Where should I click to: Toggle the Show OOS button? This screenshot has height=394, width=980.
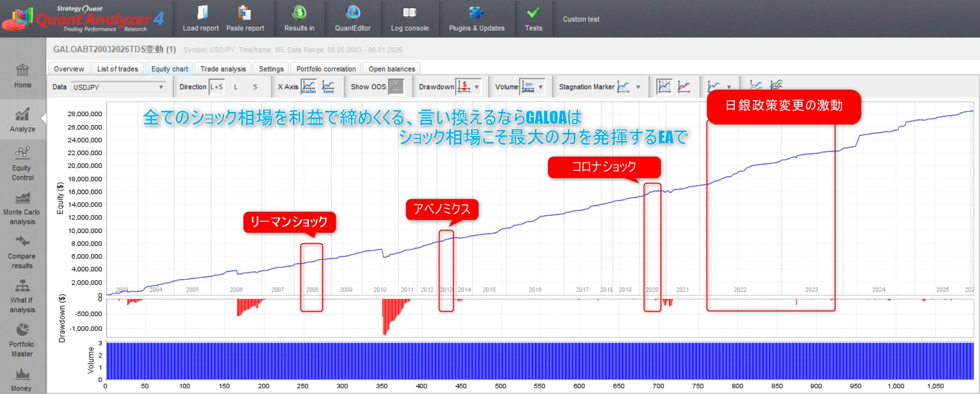pos(396,87)
